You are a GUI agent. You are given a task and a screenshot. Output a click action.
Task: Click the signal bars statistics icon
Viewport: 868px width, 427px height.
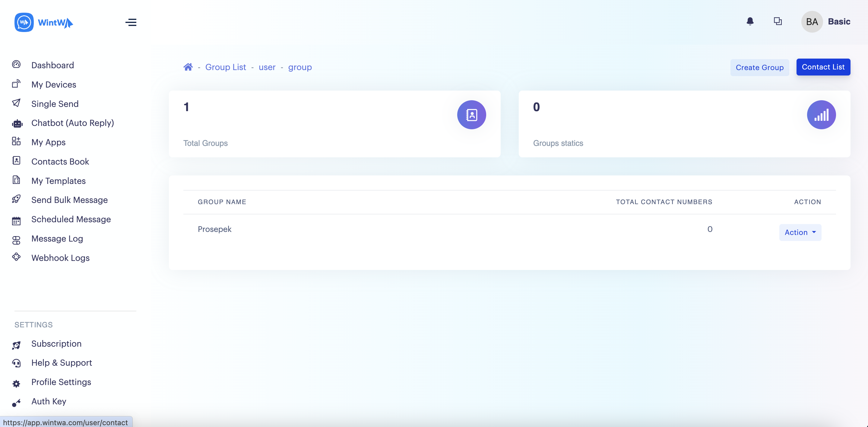pyautogui.click(x=821, y=115)
